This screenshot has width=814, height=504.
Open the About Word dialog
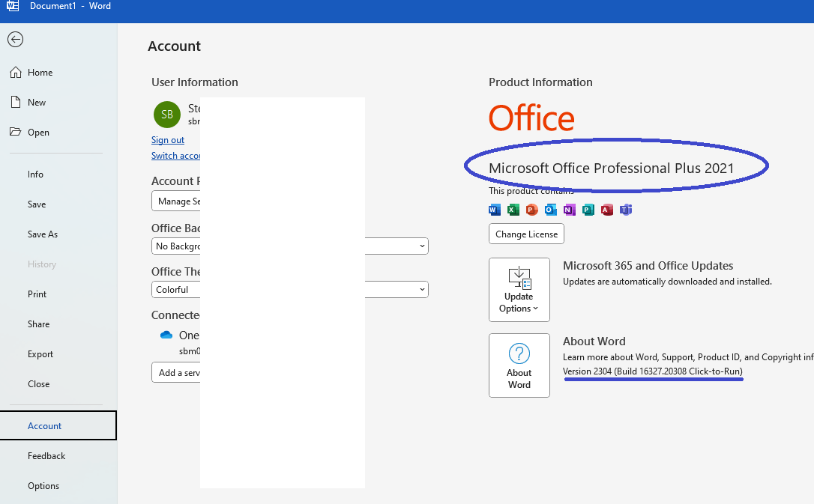(x=519, y=365)
